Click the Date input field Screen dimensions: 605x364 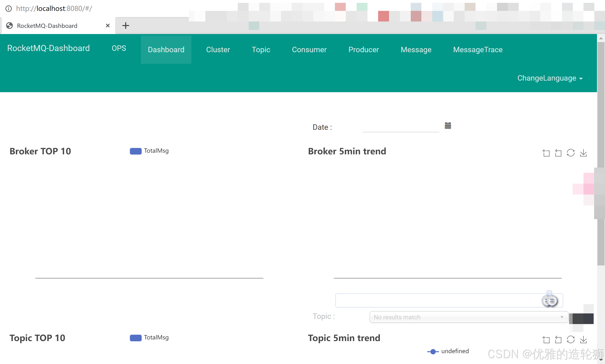pos(401,127)
